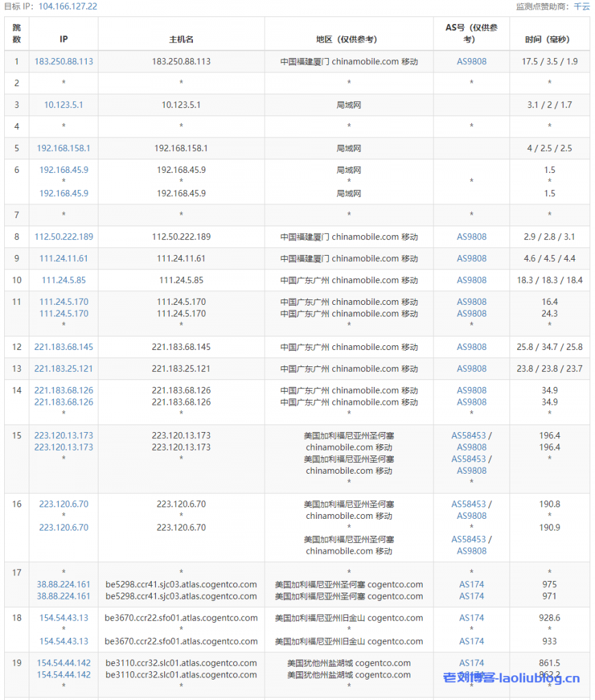Open the first 111.24.5.170 link in hop 11
This screenshot has width=595, height=700.
[x=64, y=301]
